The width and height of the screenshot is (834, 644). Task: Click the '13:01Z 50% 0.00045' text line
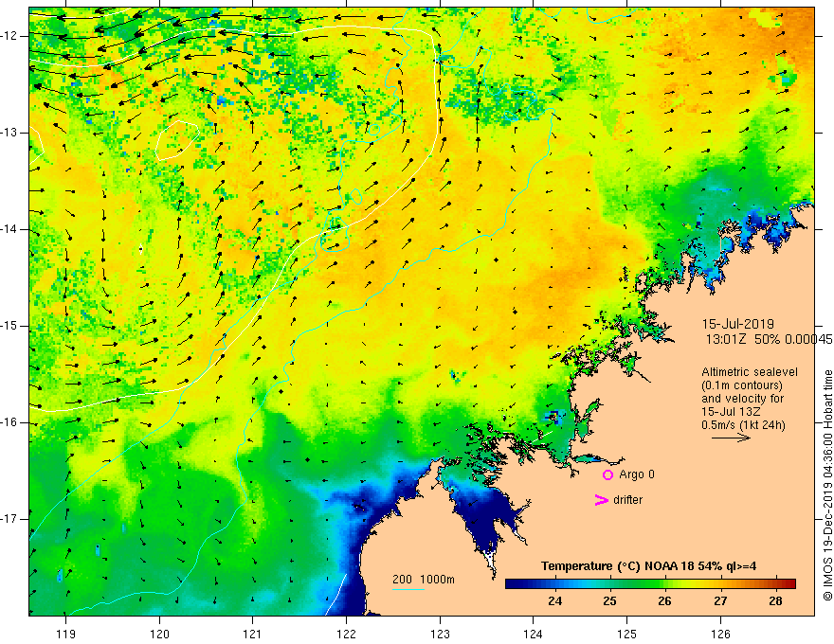[x=769, y=339]
